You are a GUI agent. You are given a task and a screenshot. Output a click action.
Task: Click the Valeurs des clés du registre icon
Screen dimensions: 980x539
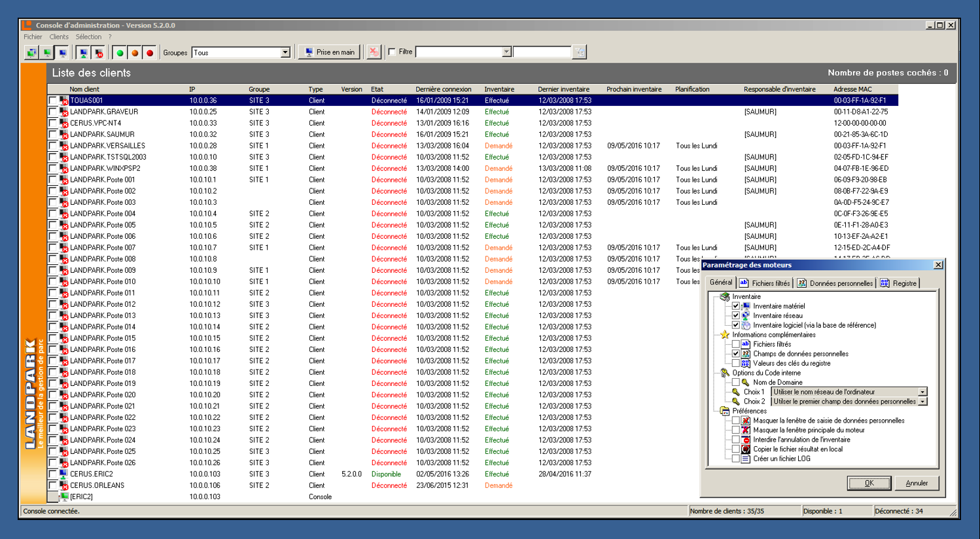pyautogui.click(x=746, y=363)
